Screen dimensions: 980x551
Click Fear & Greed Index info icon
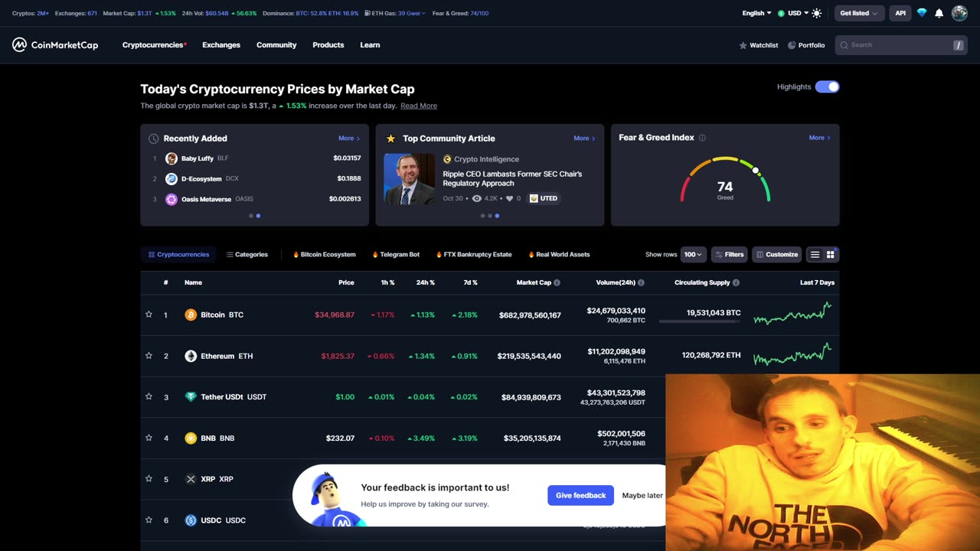702,138
